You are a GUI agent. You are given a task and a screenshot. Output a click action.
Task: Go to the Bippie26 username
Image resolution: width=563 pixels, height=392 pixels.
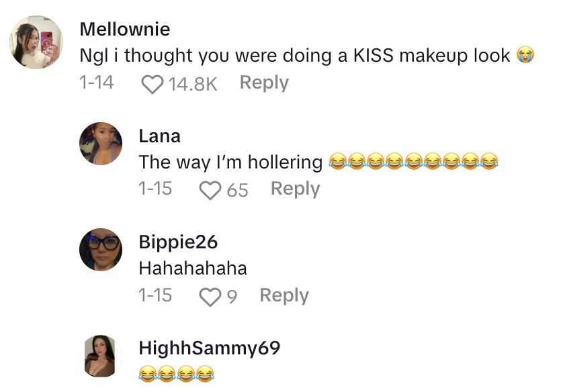[x=177, y=242]
